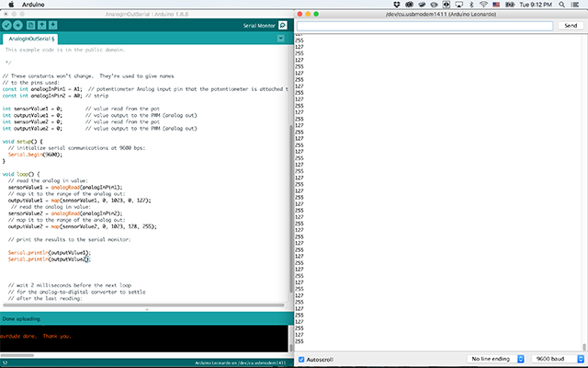The image size is (588, 368).
Task: Click the Bluetooth status icon
Action: 471,5
